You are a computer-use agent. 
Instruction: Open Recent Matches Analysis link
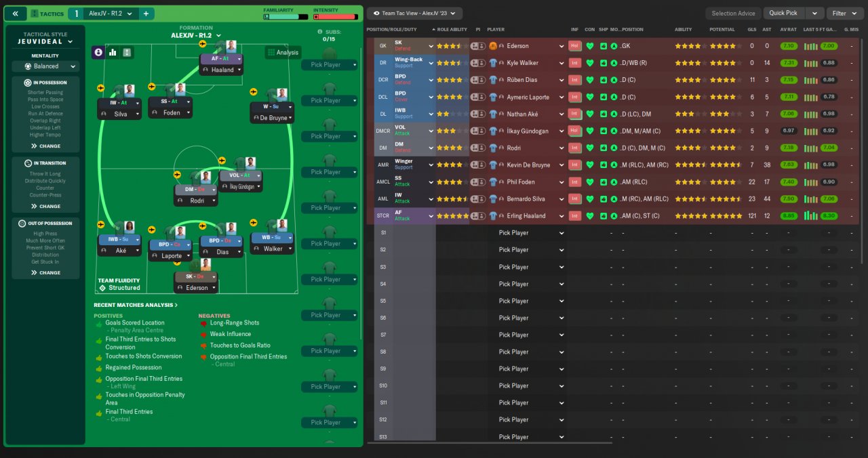coord(136,305)
